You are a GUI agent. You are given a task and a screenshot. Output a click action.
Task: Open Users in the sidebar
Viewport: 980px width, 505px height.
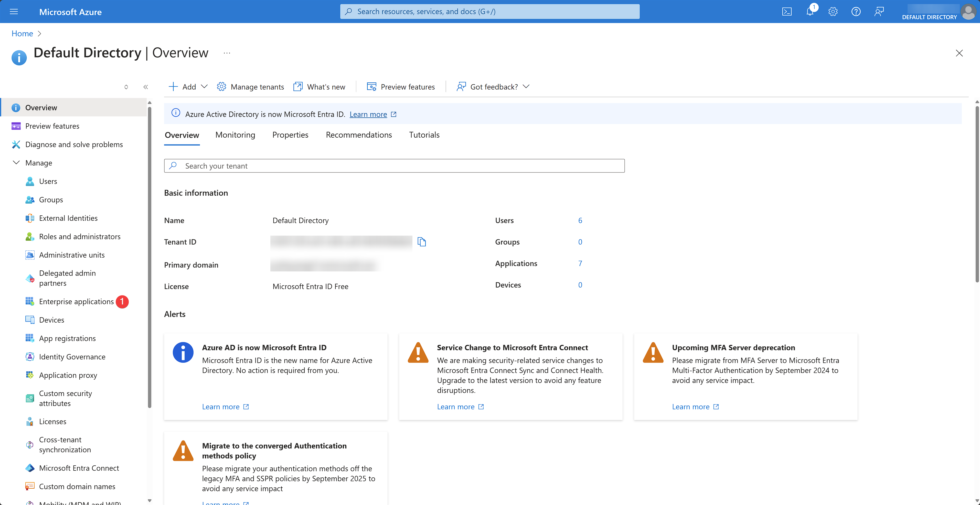tap(48, 181)
